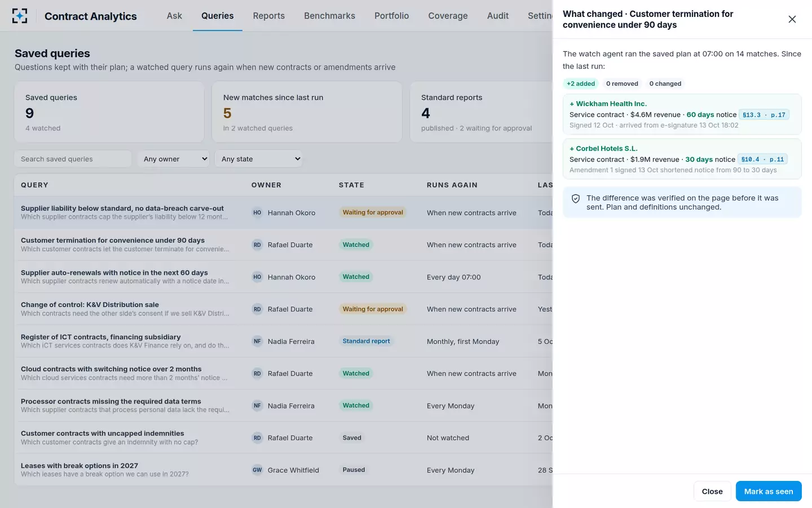Open the Queries tab
Image resolution: width=812 pixels, height=508 pixels.
218,16
